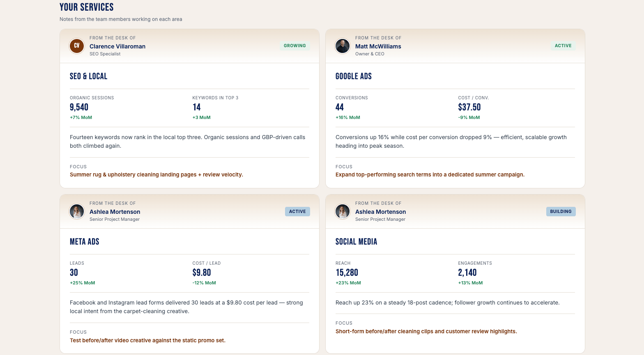Click the ACTIVE badge on Meta Ads card
The height and width of the screenshot is (355, 644).
[x=297, y=211]
